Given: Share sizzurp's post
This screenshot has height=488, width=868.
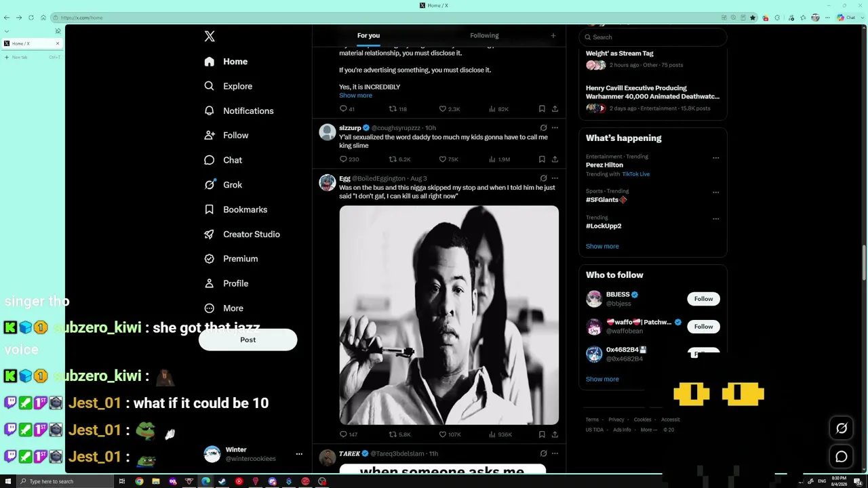Looking at the screenshot, I should [555, 159].
